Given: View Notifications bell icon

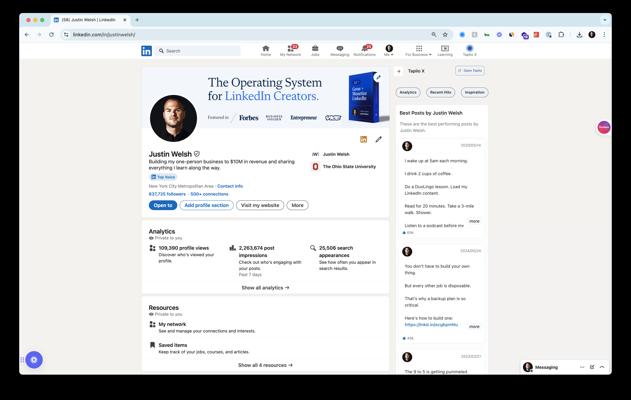Looking at the screenshot, I should [364, 49].
